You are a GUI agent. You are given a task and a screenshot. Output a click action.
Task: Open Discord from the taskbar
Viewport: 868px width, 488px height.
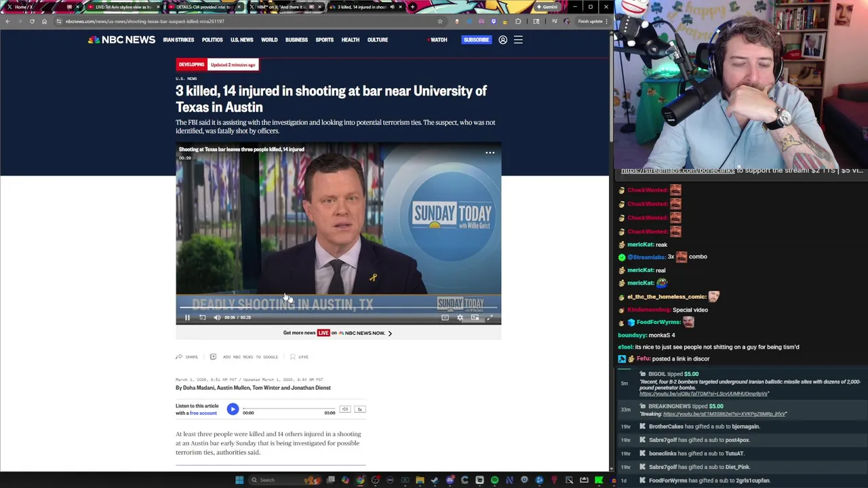tap(450, 480)
